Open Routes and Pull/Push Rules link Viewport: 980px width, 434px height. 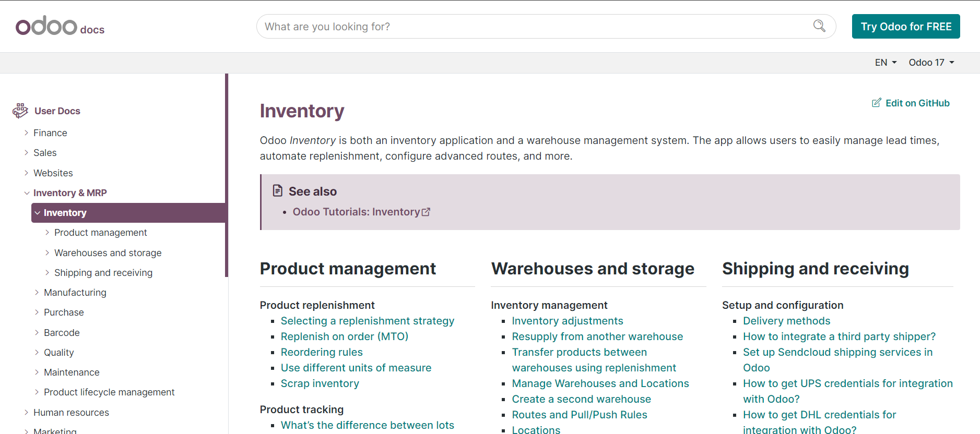[580, 415]
